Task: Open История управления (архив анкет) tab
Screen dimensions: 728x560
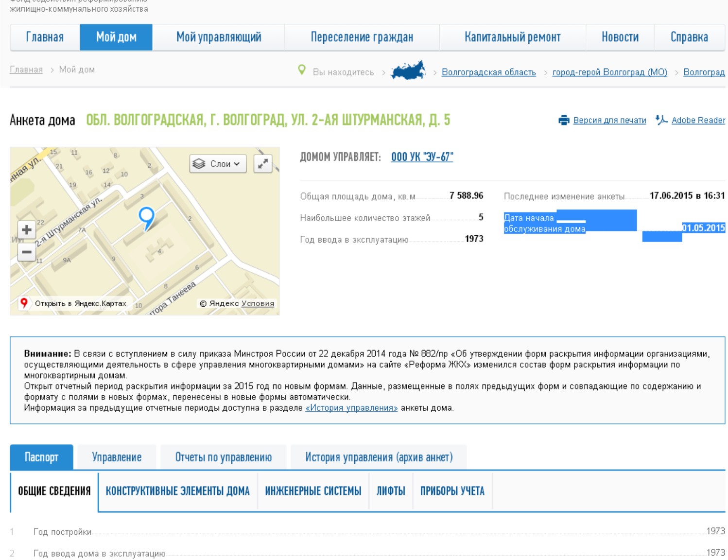Action: click(379, 457)
